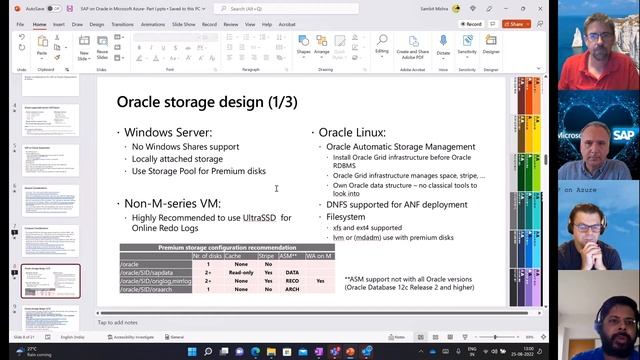640x360 pixels.
Task: Click the Accessibility Investigate status item
Action: point(131,337)
